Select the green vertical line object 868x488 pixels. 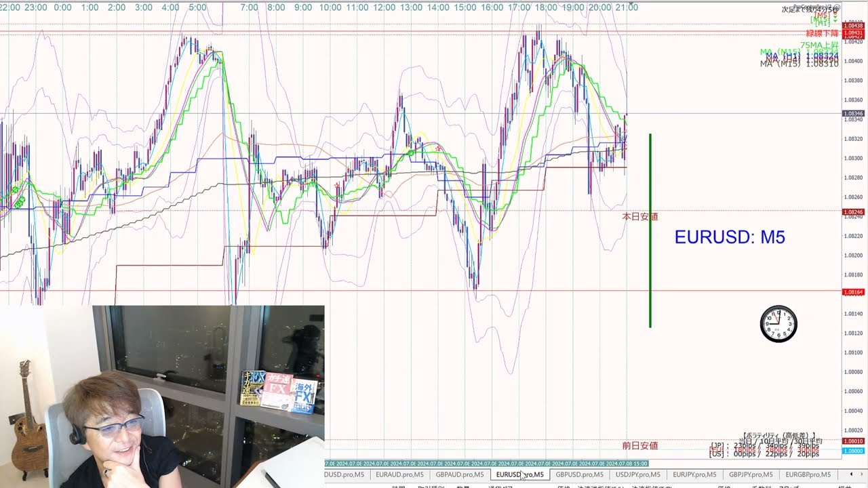(x=650, y=230)
